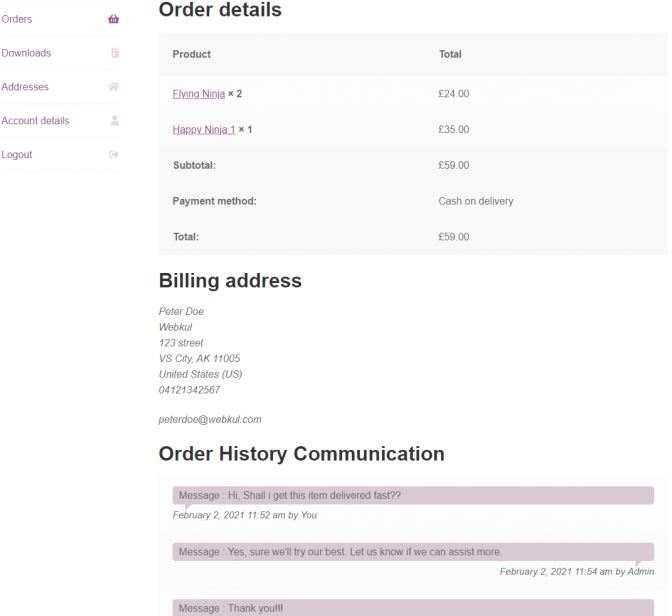
Task: Click the Order details heading
Action: coord(220,9)
